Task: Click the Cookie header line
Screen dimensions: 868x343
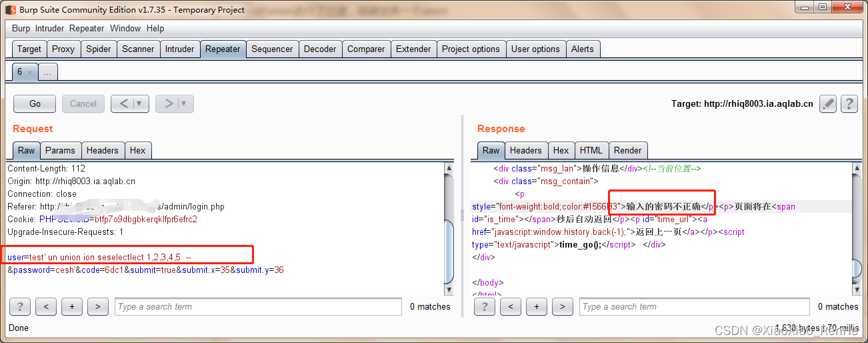Action: 102,219
